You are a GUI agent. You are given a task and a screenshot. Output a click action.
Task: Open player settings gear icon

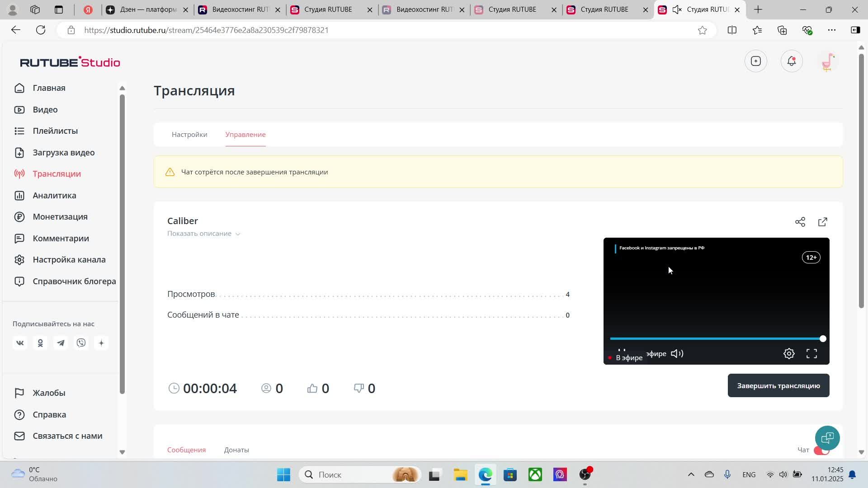tap(788, 354)
